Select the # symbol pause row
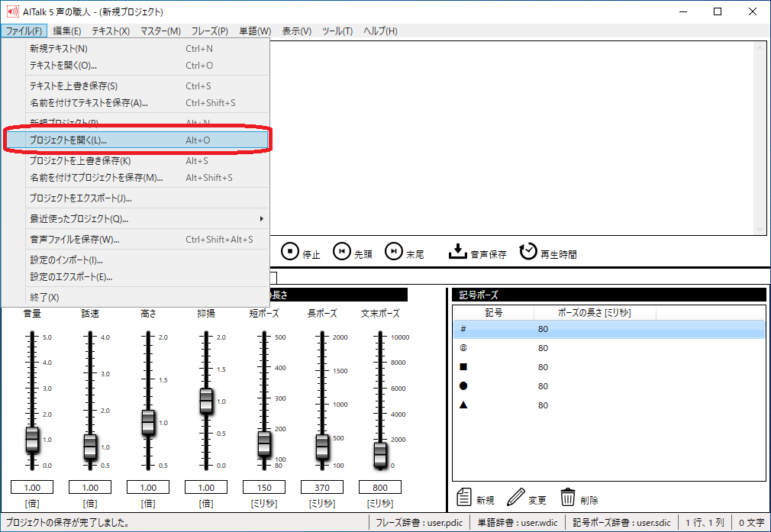The width and height of the screenshot is (771, 532). coord(608,329)
